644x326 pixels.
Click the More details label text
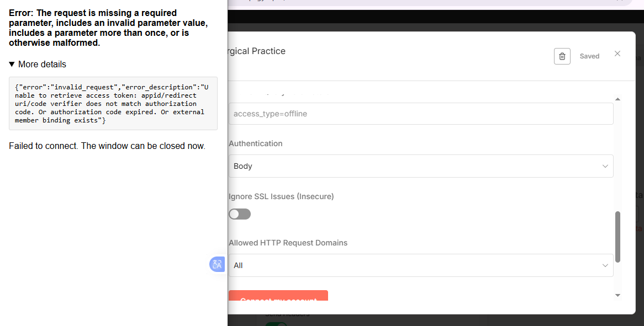[42, 65]
